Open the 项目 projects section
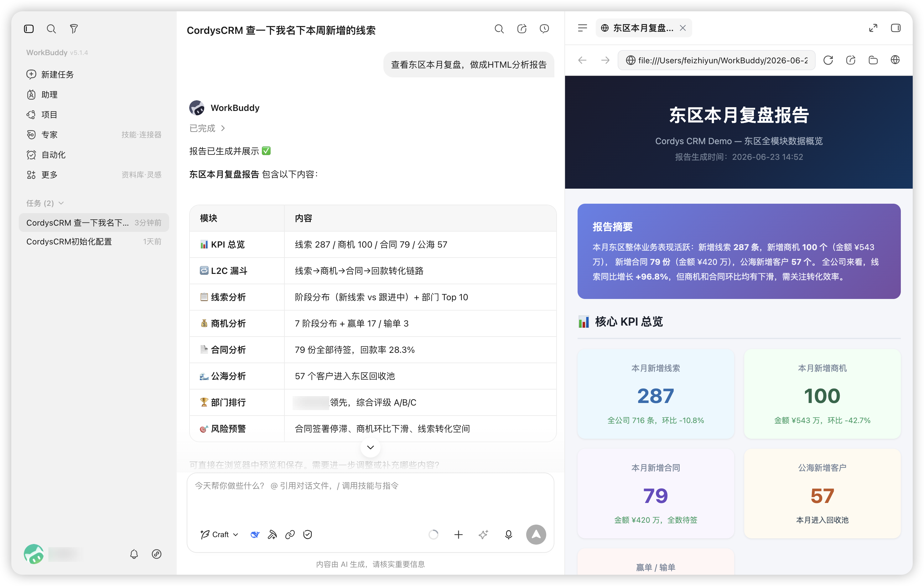Screen dimensions: 924x586 point(94,114)
